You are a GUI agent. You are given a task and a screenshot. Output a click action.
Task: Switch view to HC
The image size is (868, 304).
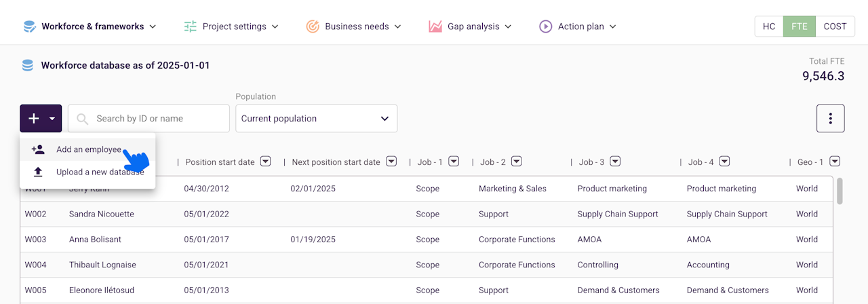click(769, 26)
